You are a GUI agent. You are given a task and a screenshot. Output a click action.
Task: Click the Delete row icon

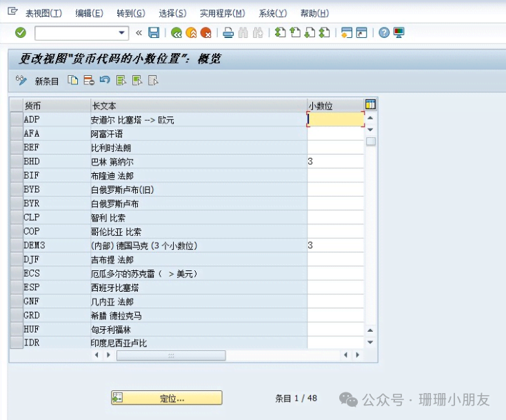click(x=89, y=81)
